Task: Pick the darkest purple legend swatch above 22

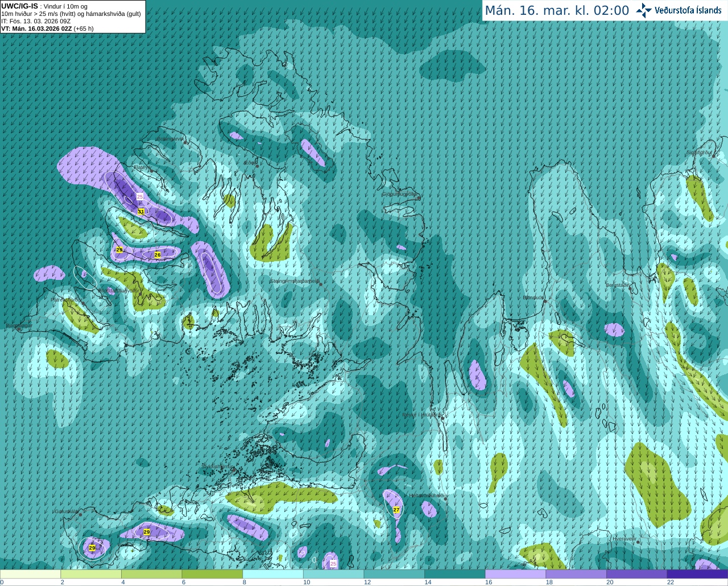Action: 697,574
